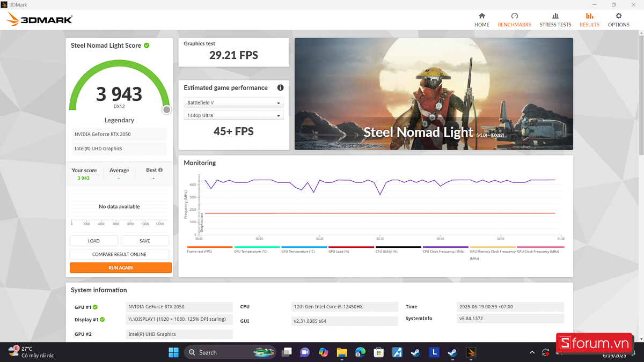Open the Home tab
The width and height of the screenshot is (644, 362).
(481, 20)
